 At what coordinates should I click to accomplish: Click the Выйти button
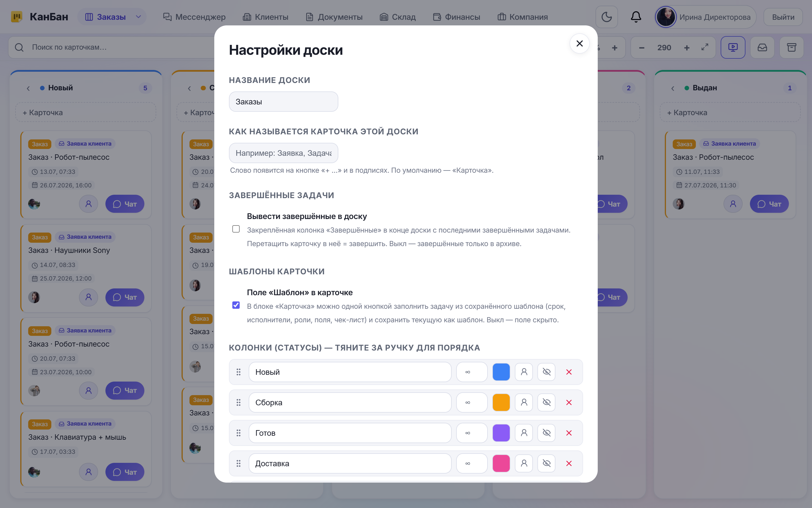click(783, 17)
